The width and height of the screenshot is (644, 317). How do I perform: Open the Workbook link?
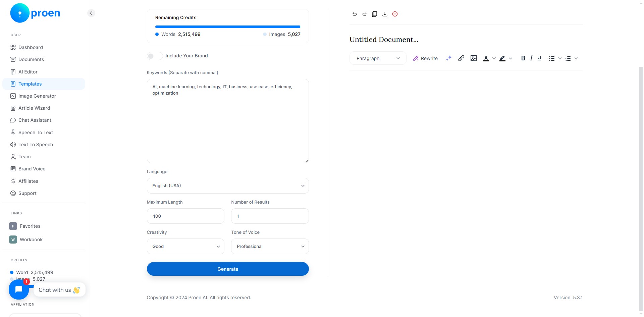[x=44, y=240]
